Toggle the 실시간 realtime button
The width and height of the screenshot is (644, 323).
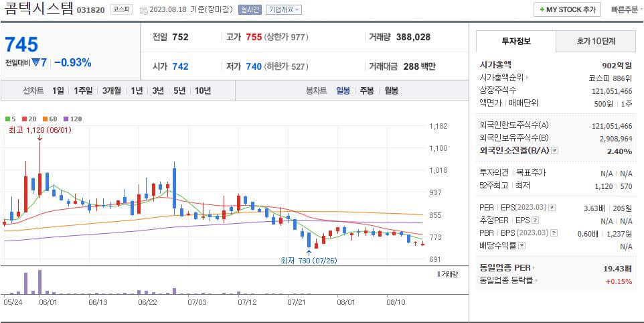[x=250, y=9]
